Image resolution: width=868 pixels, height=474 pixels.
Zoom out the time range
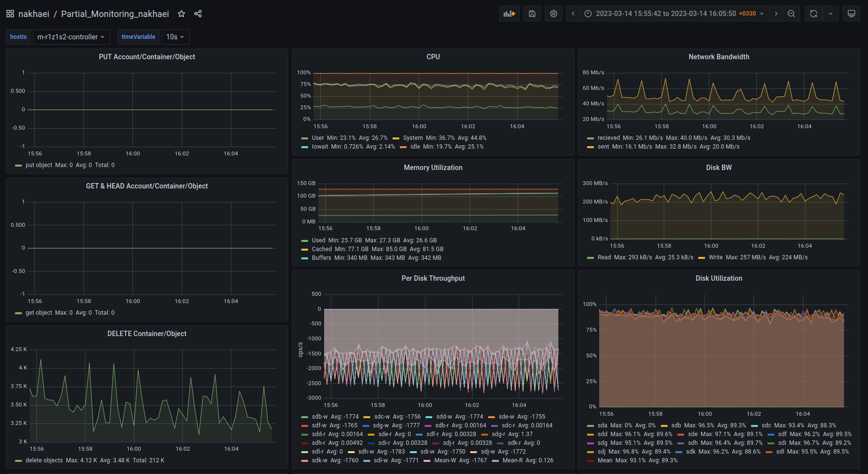click(791, 14)
